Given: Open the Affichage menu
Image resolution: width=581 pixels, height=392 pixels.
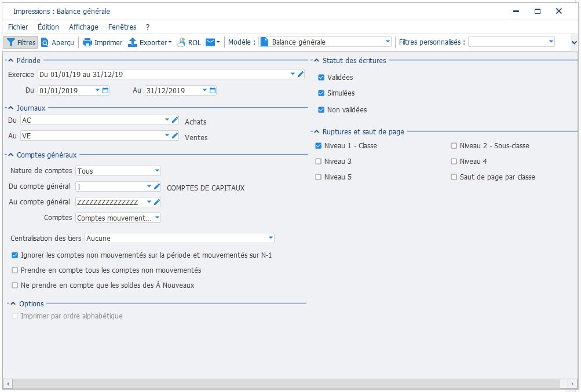Looking at the screenshot, I should [84, 27].
